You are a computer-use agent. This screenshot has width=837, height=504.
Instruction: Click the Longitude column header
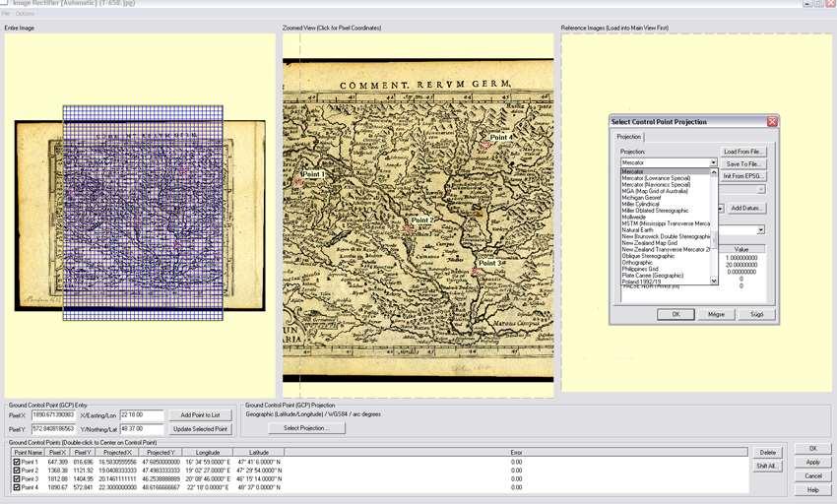pyautogui.click(x=208, y=452)
